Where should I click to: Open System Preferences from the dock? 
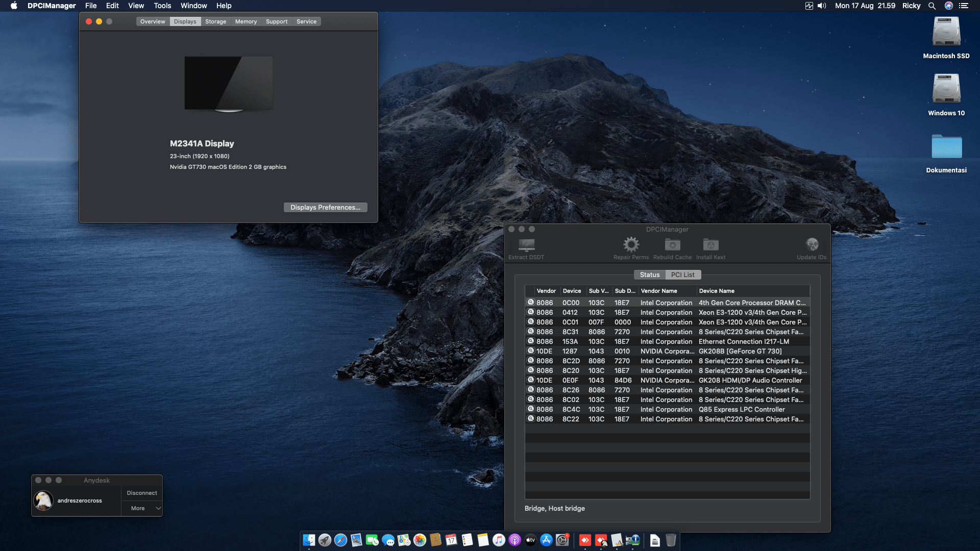562,540
